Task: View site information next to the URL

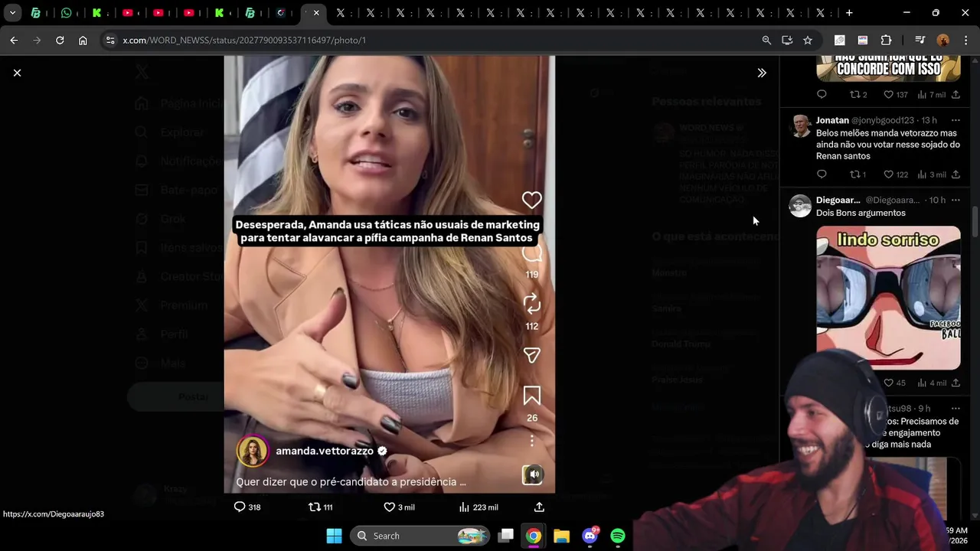Action: tap(109, 40)
